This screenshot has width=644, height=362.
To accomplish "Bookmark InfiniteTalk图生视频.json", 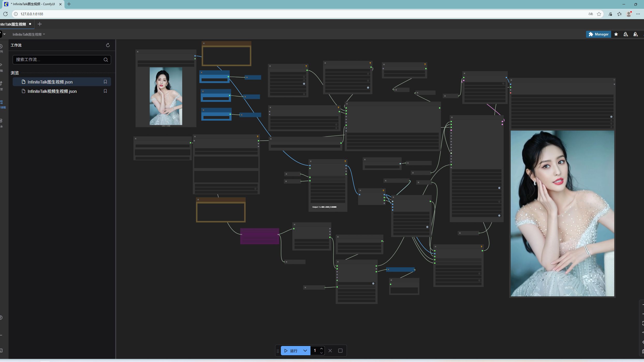I will (105, 82).
